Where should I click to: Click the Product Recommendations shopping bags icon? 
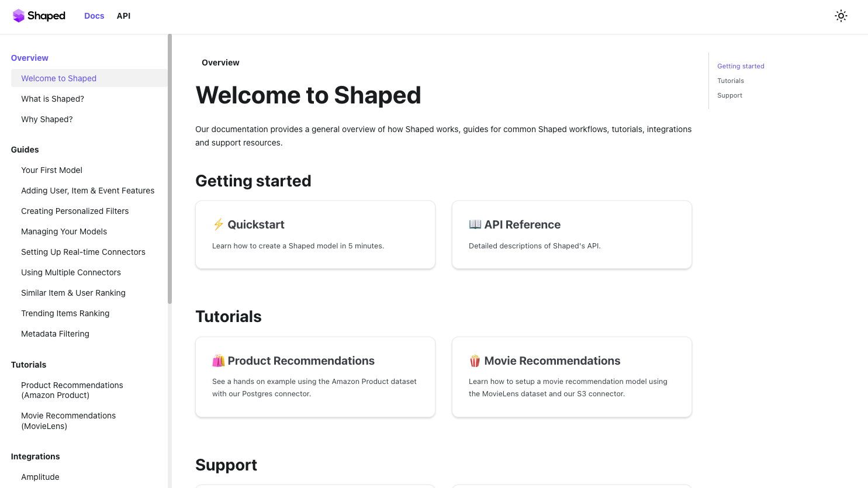(x=219, y=361)
